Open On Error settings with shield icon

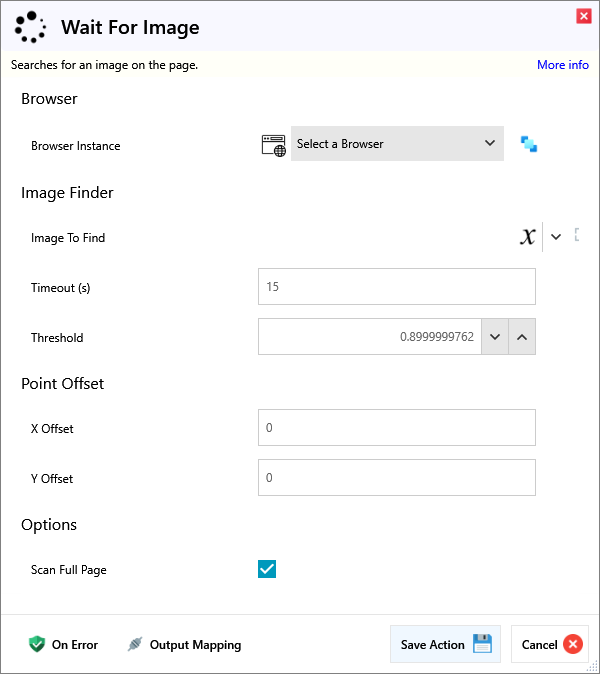[x=63, y=645]
